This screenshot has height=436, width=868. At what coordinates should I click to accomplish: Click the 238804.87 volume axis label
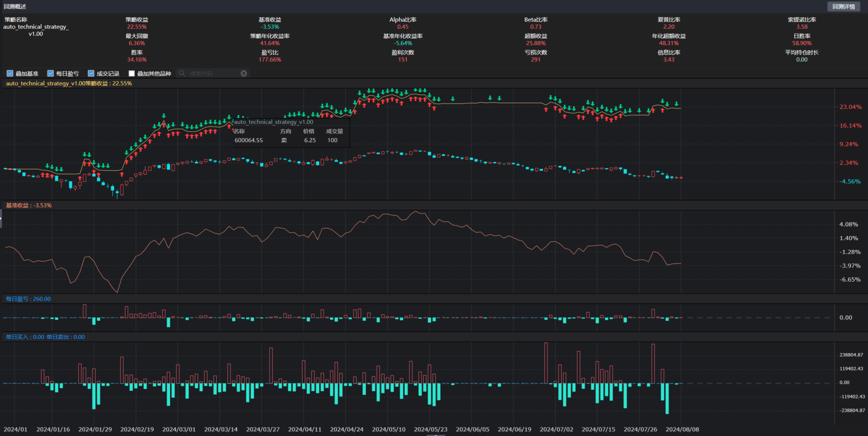pyautogui.click(x=851, y=355)
